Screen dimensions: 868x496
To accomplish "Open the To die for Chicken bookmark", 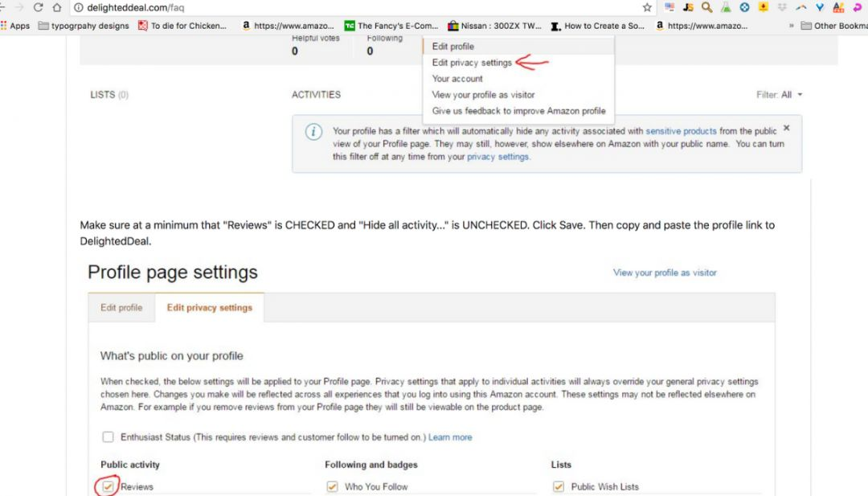I will tap(182, 26).
